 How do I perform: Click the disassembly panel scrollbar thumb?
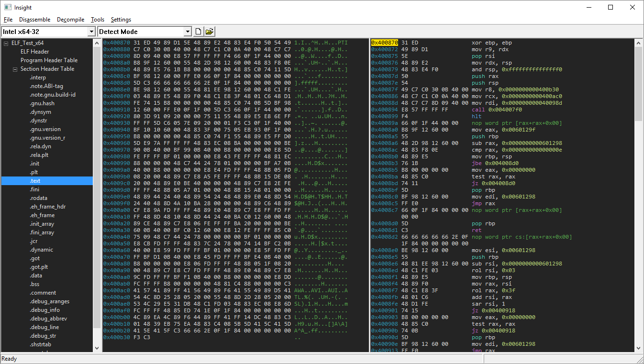[x=638, y=84]
